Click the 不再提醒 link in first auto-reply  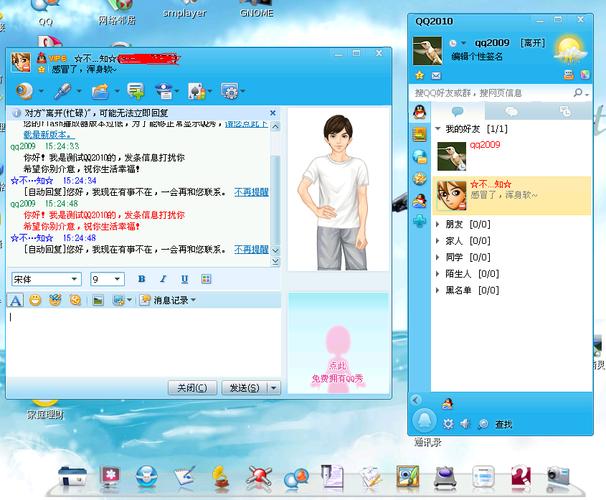tap(250, 191)
